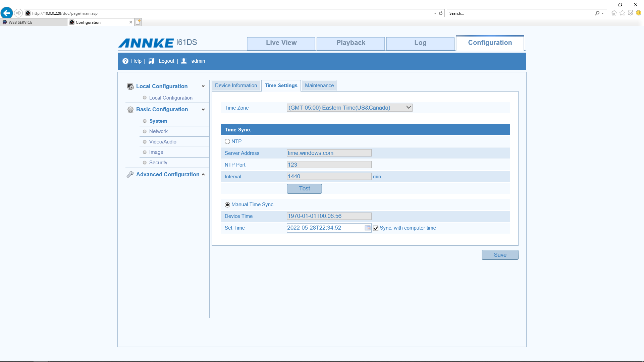Expand the Advanced Configuration section chevron

(203, 175)
